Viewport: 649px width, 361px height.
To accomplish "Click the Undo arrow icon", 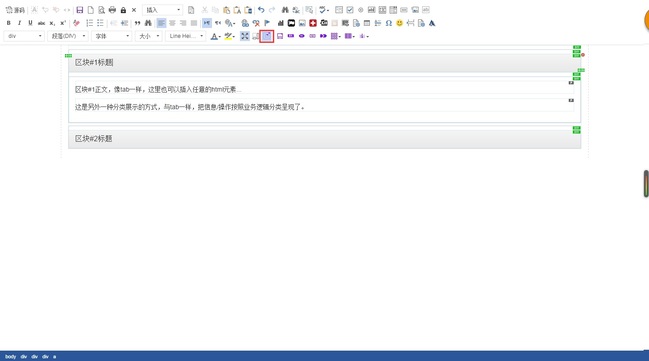I will coord(261,10).
